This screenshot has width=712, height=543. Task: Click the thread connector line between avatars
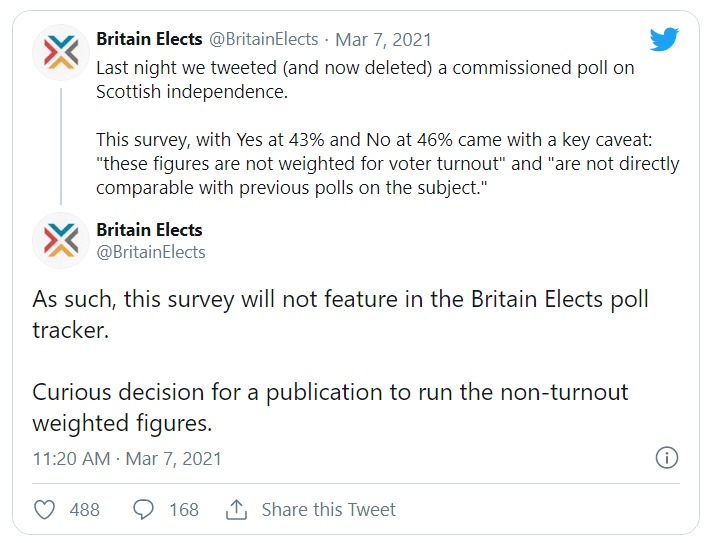61,146
